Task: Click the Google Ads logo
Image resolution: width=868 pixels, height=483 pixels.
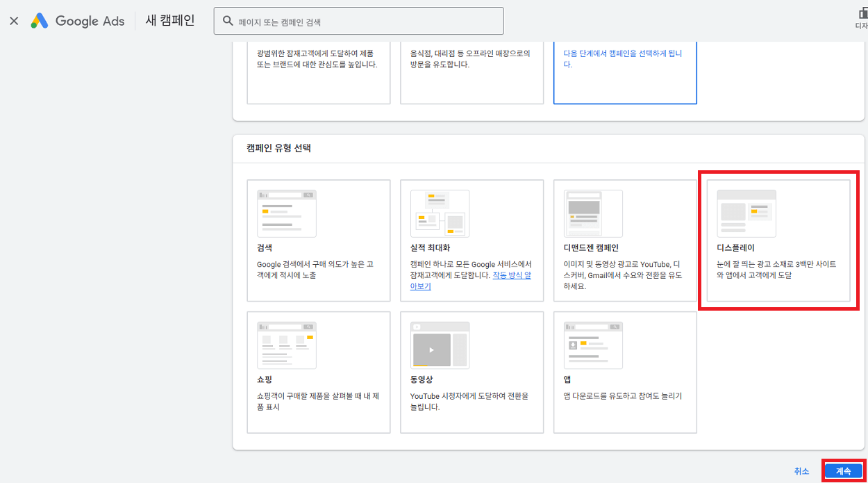Action: point(77,21)
